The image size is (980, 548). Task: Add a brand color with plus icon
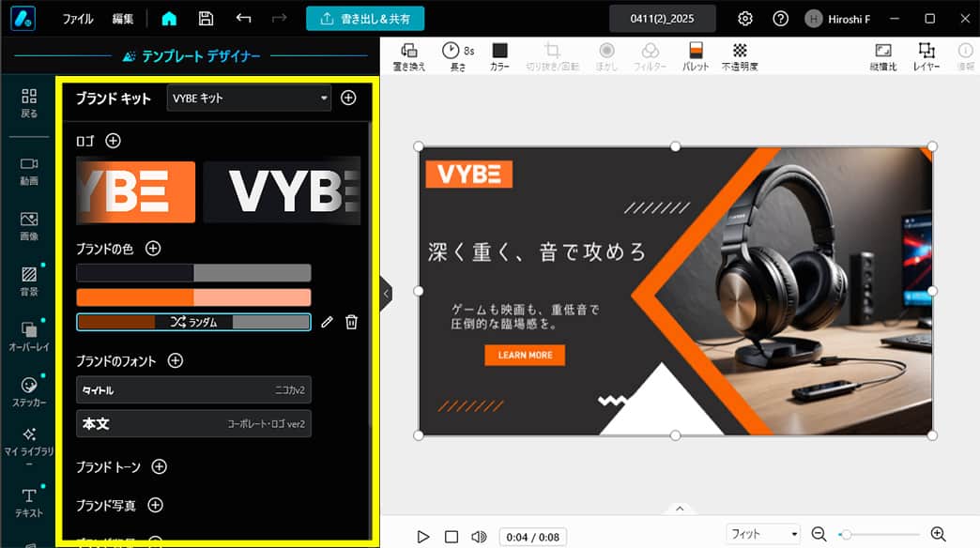tap(153, 249)
